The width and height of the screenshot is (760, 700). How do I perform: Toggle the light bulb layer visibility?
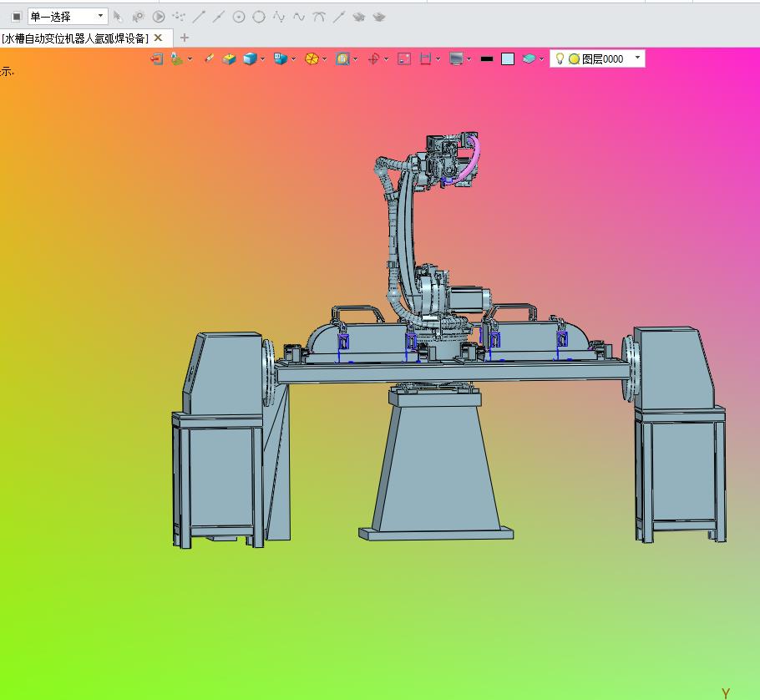560,58
